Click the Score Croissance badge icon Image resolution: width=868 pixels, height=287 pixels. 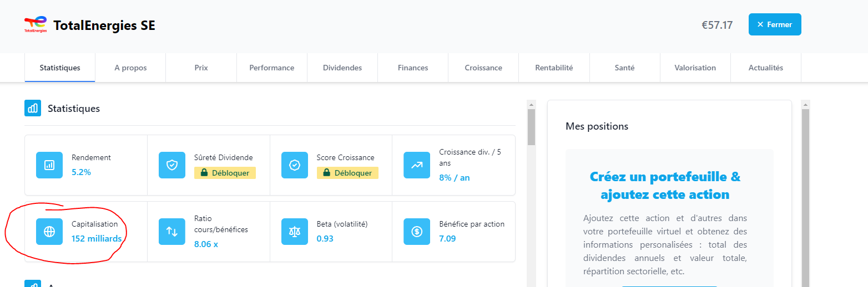295,165
